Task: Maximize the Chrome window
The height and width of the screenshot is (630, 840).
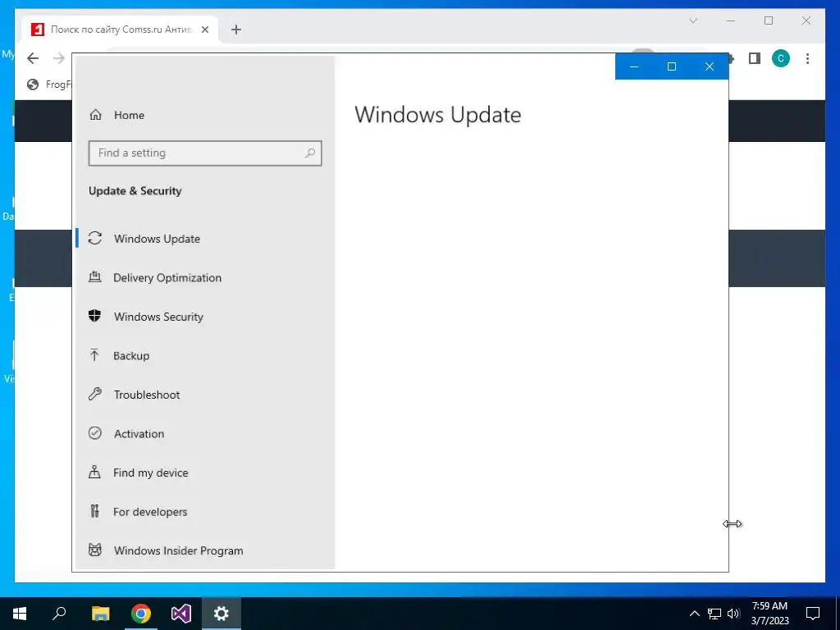Action: pyautogui.click(x=769, y=21)
